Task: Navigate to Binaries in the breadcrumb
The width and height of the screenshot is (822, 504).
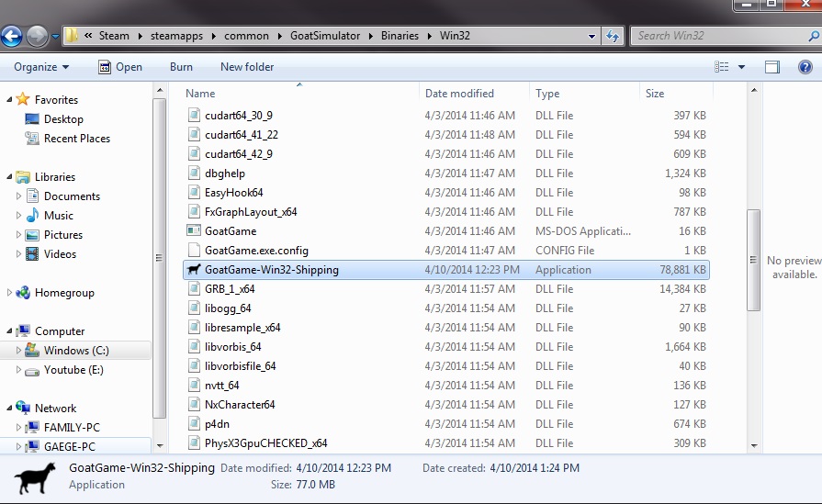Action: click(400, 36)
